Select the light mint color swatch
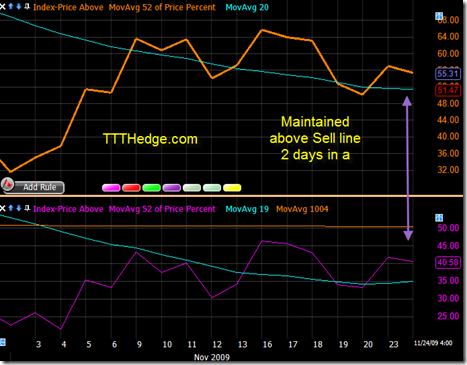This screenshot has width=467, height=365. [x=212, y=188]
